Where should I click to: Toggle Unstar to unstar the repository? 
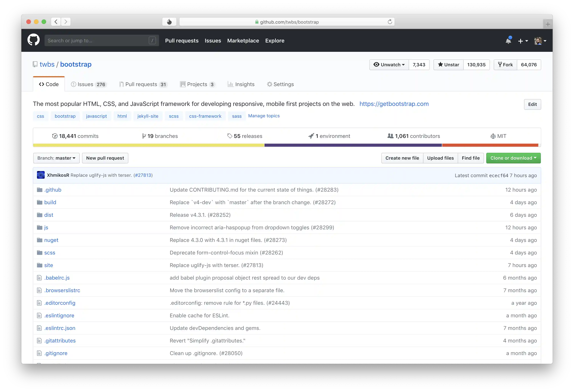(448, 65)
